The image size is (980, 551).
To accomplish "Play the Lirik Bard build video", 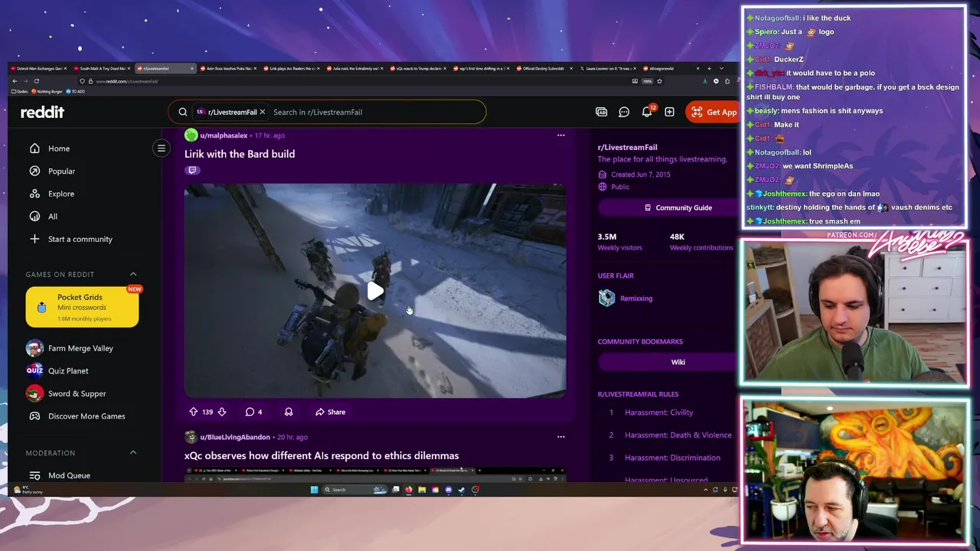I will point(375,291).
